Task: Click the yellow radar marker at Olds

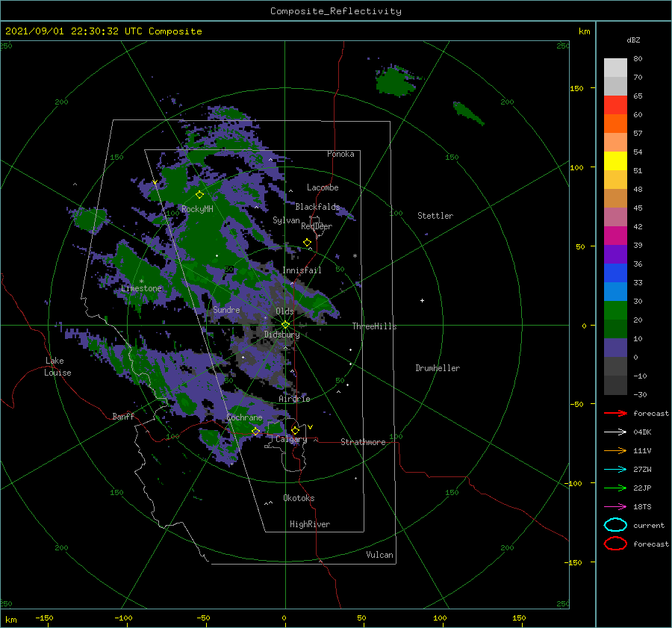Action: (x=285, y=325)
